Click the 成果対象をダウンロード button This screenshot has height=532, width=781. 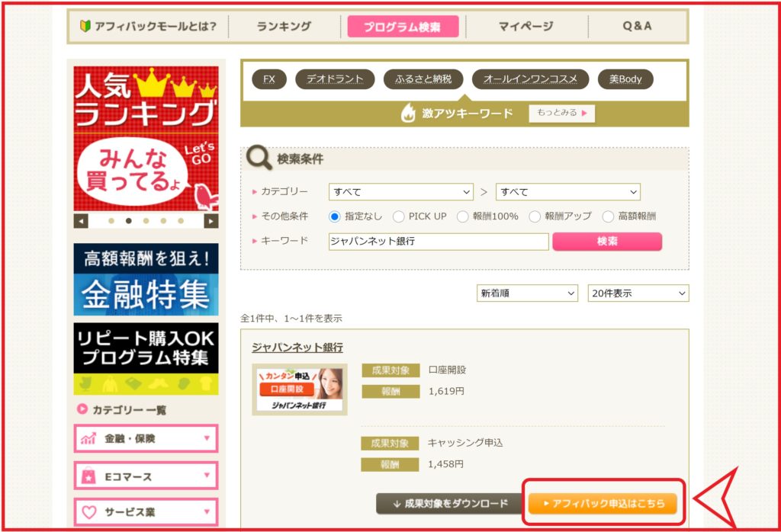pos(450,504)
